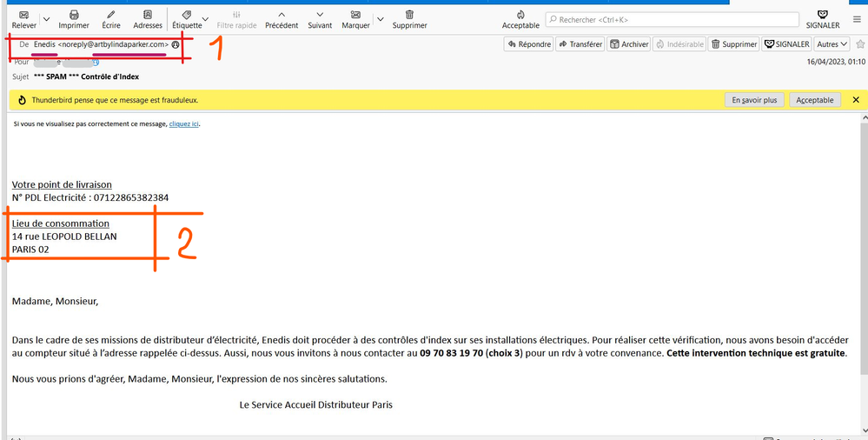The height and width of the screenshot is (440, 868).
Task: Reply using the Répondre button
Action: [x=528, y=44]
